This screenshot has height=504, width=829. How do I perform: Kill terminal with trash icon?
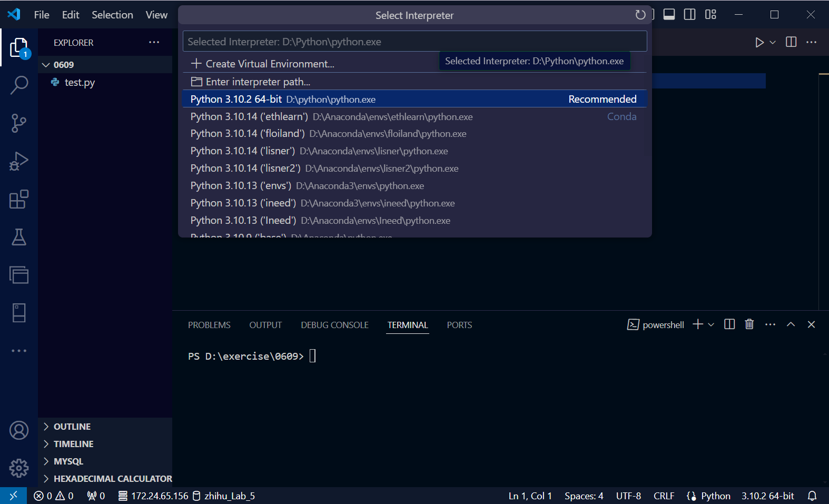pyautogui.click(x=749, y=324)
